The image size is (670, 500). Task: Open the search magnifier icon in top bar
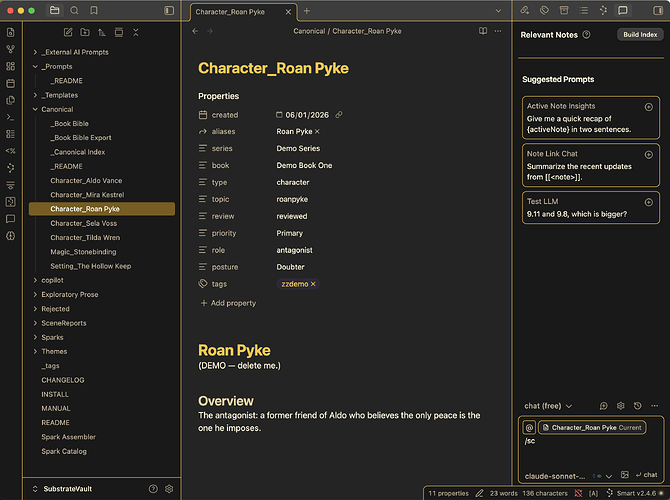click(74, 10)
